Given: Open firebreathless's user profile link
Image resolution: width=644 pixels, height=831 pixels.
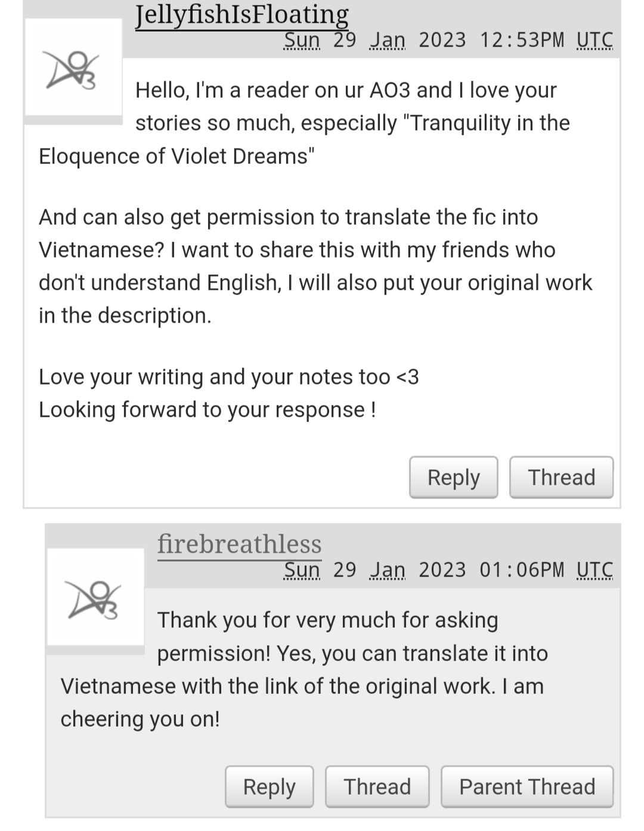Looking at the screenshot, I should click(239, 544).
